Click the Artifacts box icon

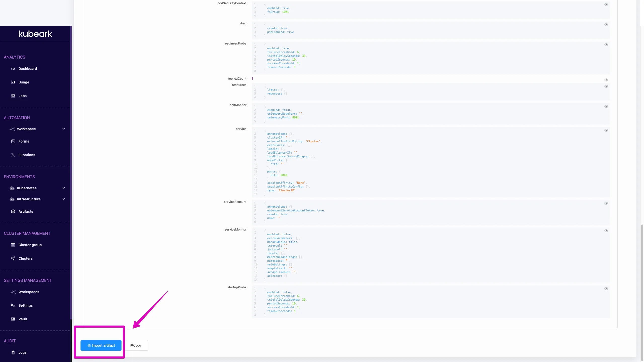13,211
